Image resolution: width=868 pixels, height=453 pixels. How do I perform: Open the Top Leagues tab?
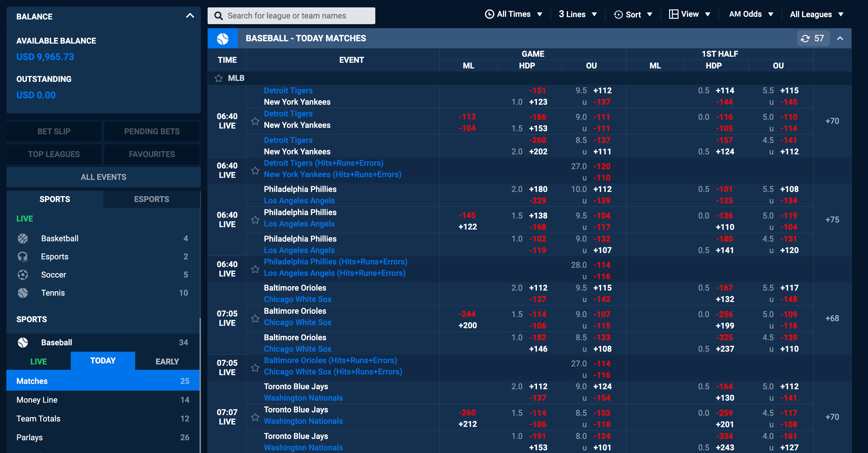(54, 154)
